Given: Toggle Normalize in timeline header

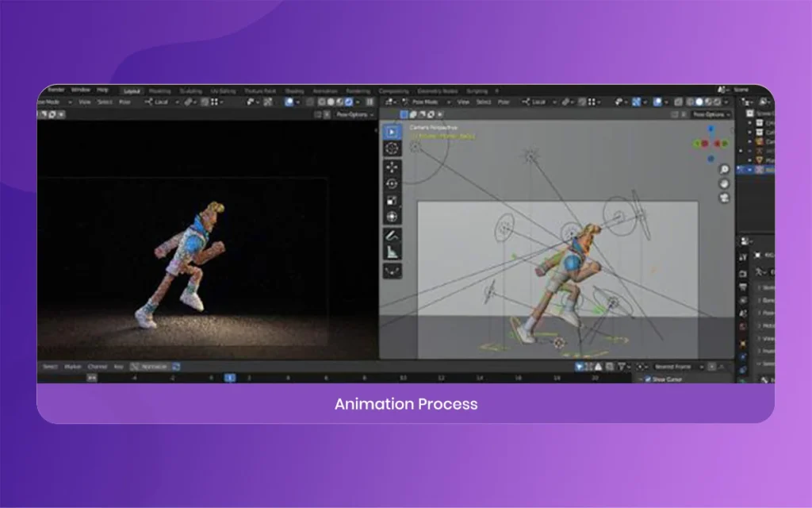Looking at the screenshot, I should coord(149,367).
